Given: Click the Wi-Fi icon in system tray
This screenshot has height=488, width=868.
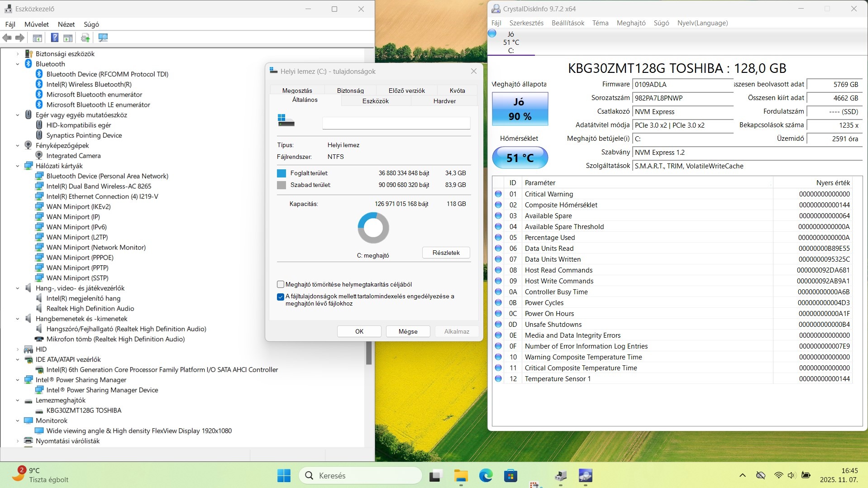Looking at the screenshot, I should [778, 475].
